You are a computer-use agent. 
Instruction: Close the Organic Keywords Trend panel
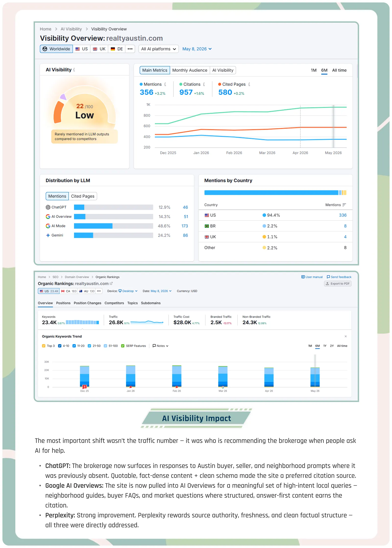346,336
